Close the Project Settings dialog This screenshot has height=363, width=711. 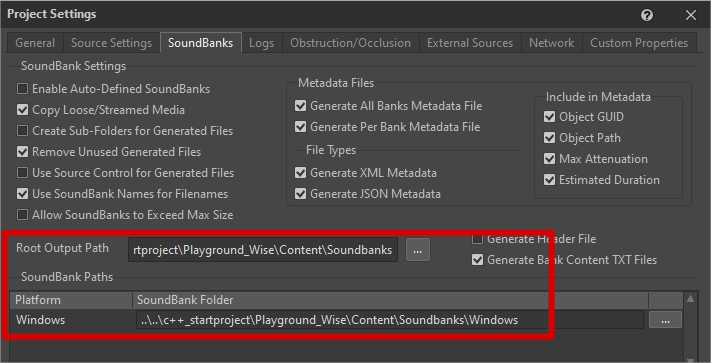pos(691,15)
